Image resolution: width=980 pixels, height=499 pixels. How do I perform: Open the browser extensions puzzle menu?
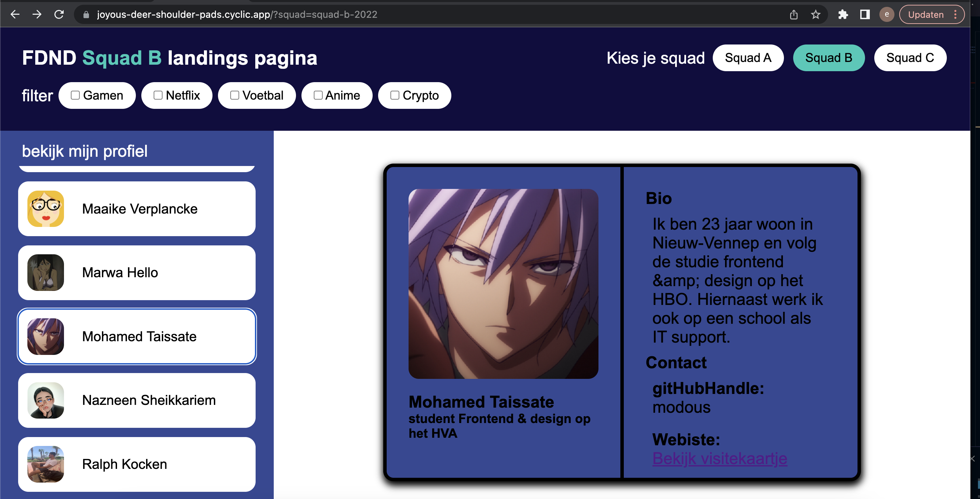tap(843, 14)
